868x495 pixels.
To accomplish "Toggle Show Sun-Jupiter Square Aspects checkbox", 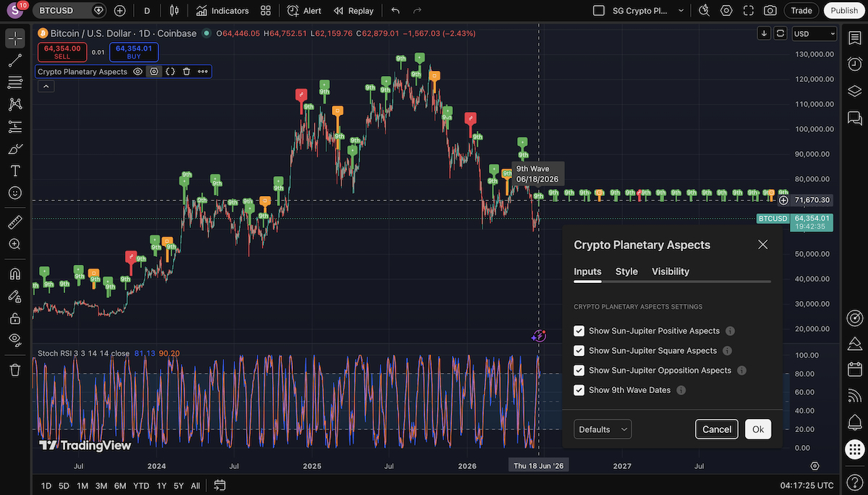I will pyautogui.click(x=579, y=350).
